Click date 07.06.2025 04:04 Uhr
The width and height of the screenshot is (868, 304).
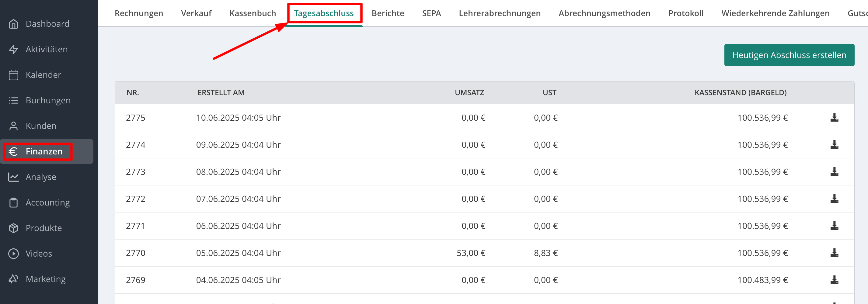click(238, 199)
